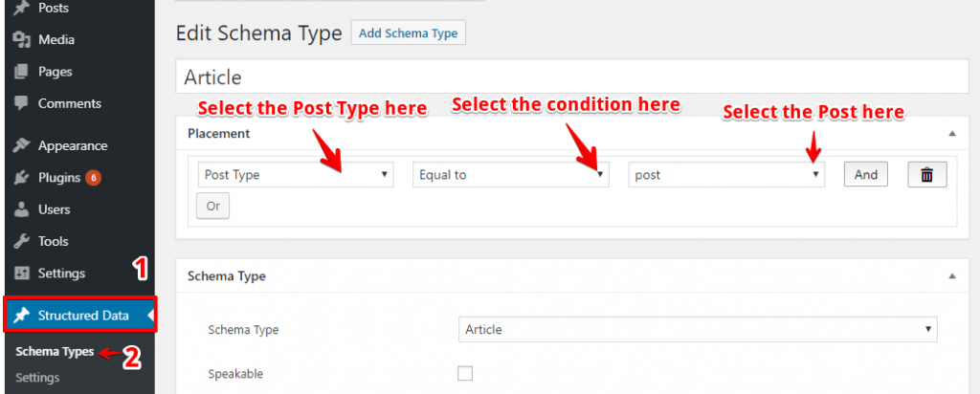Click the Article title input field
Viewport: 980px width, 394px height.
572,77
